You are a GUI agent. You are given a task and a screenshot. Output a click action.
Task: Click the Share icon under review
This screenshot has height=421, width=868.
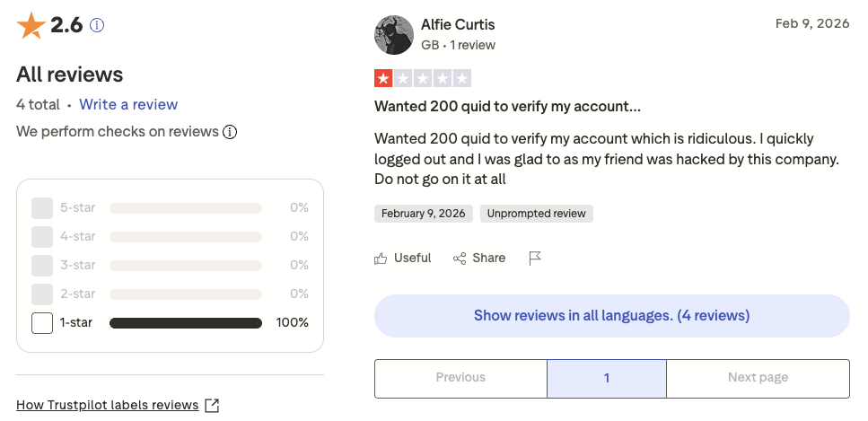(x=460, y=259)
